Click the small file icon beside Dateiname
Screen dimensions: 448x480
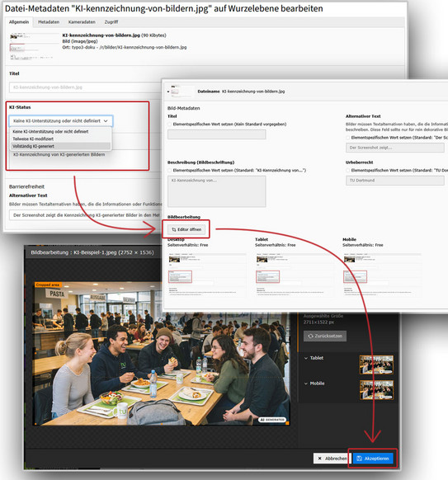click(x=175, y=92)
